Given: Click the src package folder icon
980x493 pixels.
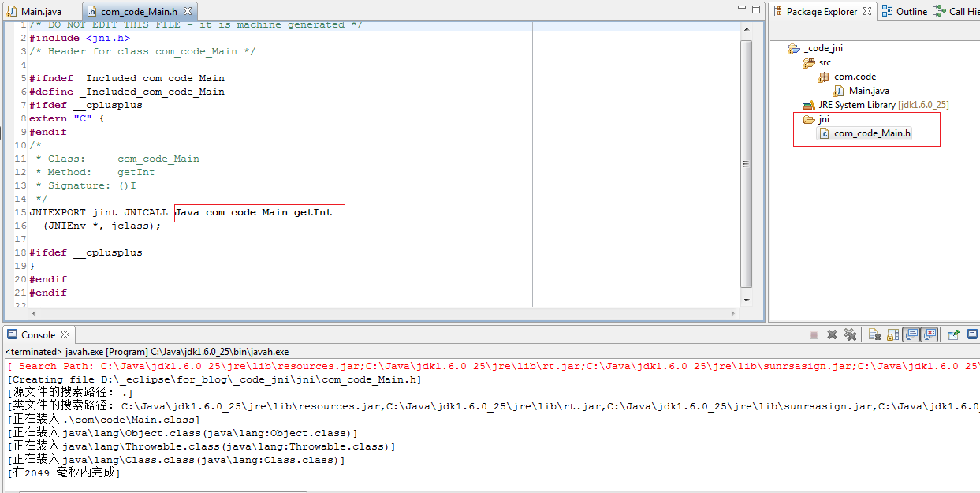Looking at the screenshot, I should [x=809, y=62].
